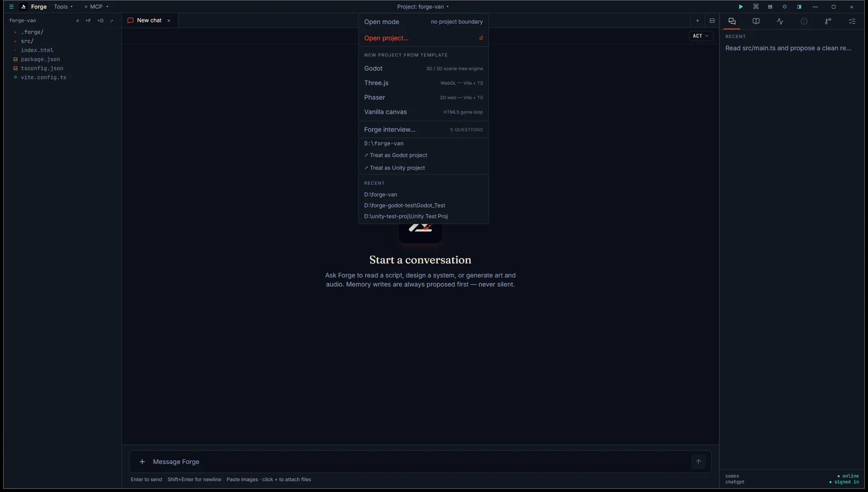Click the folder icon beside Open project

click(x=481, y=38)
